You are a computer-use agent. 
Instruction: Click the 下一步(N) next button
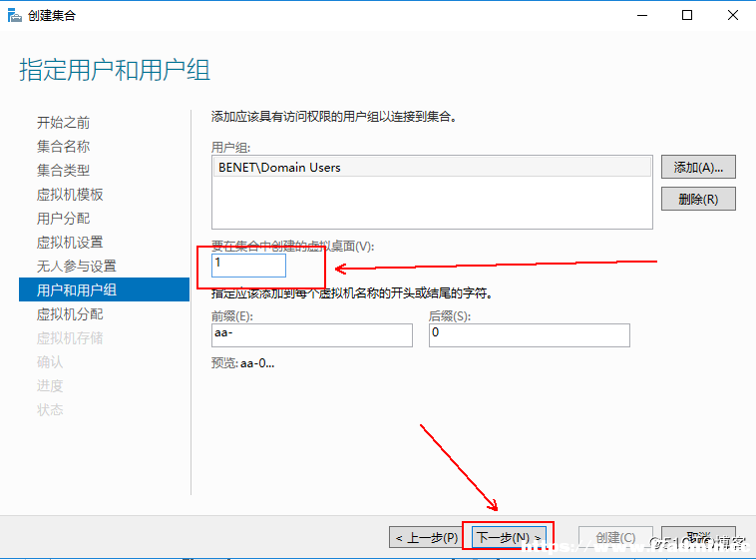coord(509,537)
